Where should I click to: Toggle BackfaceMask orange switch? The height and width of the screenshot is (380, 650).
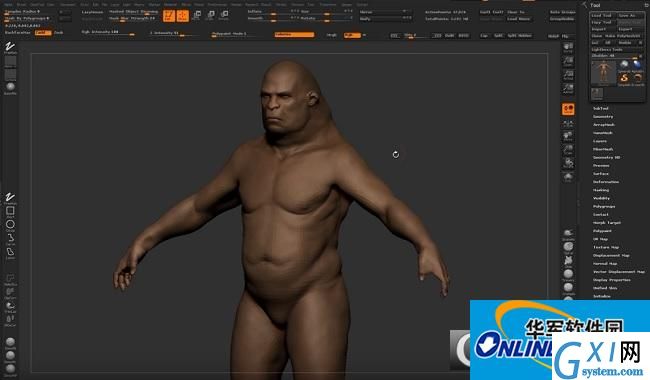(43, 32)
